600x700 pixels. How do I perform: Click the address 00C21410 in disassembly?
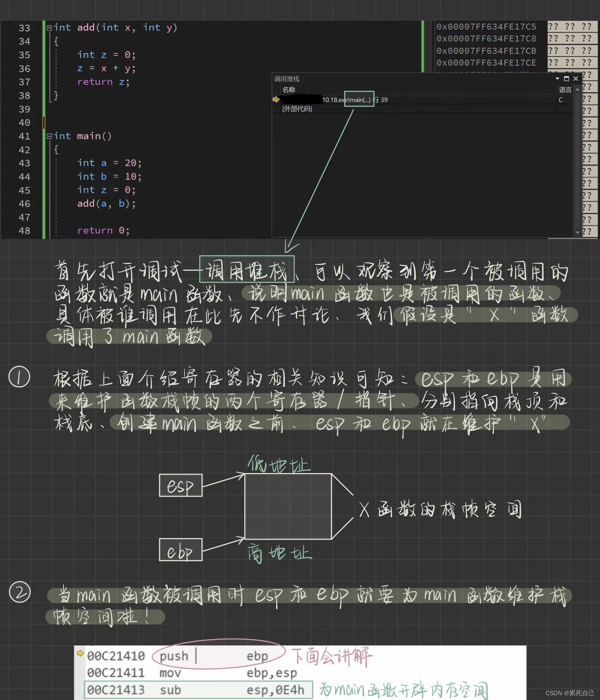click(116, 656)
